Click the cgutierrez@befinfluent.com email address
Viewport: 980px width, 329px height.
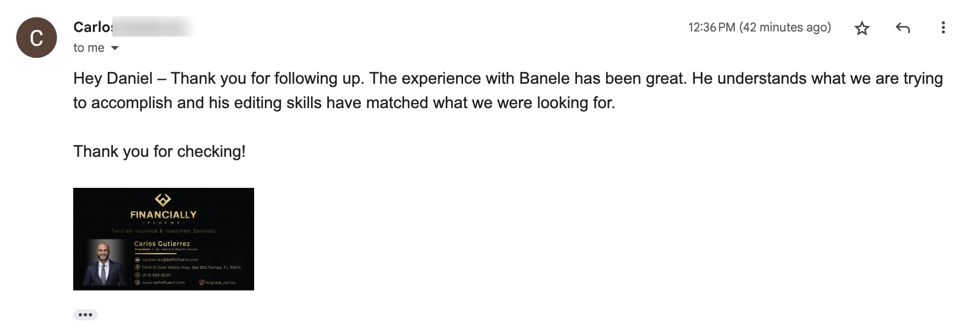tap(170, 259)
